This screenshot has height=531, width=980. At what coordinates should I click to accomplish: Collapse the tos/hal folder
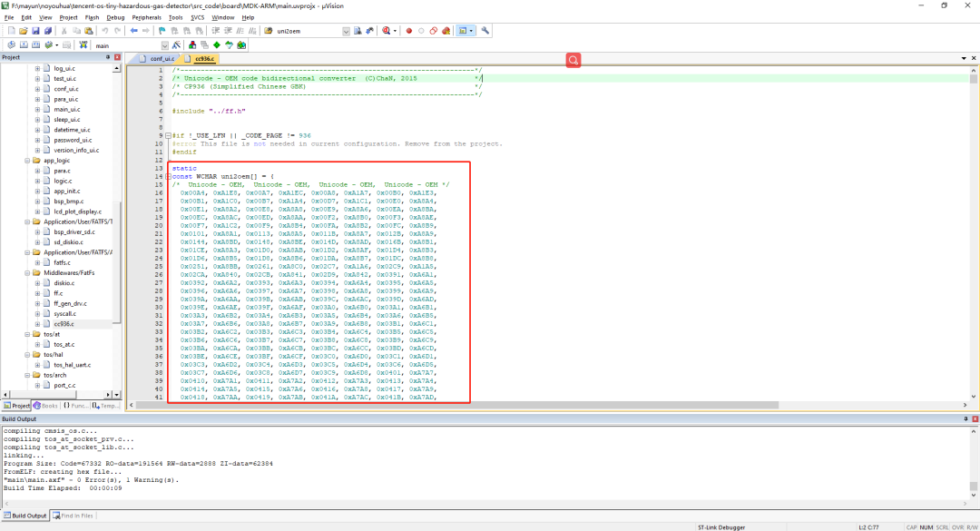point(27,355)
